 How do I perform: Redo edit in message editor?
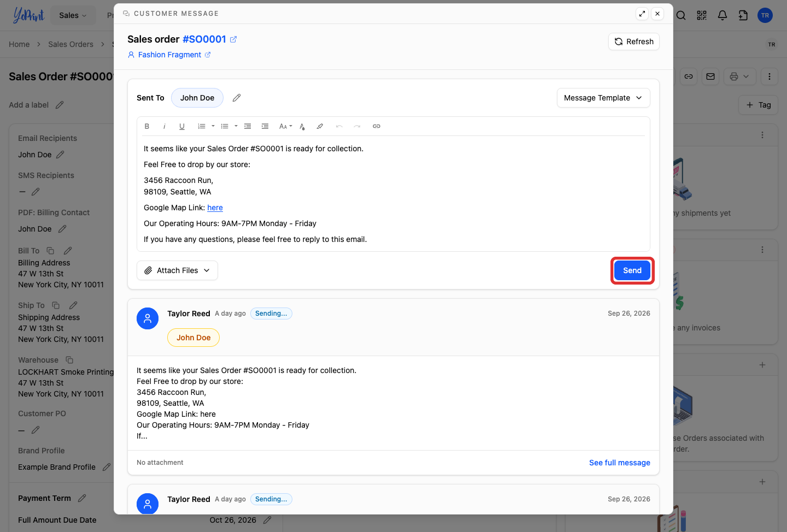point(357,126)
